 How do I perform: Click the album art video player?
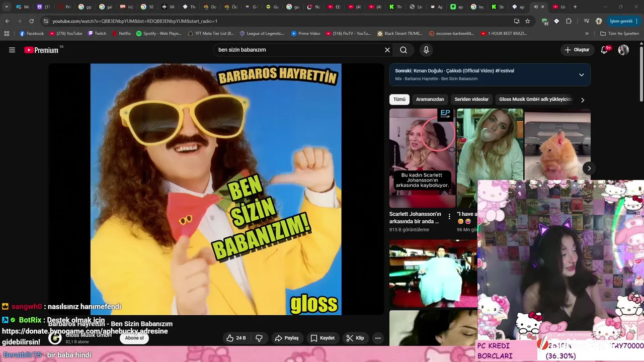coord(216,189)
